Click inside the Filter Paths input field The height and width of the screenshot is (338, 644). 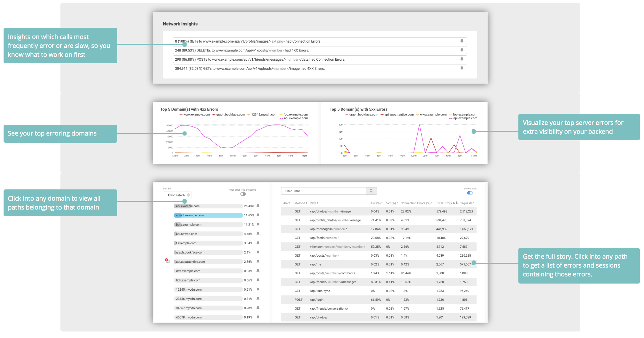[x=323, y=191]
